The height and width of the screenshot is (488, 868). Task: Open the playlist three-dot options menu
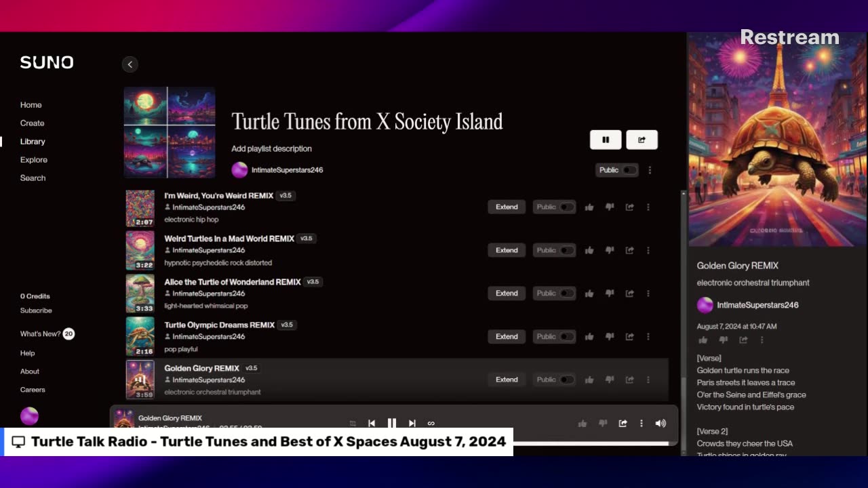tap(650, 170)
